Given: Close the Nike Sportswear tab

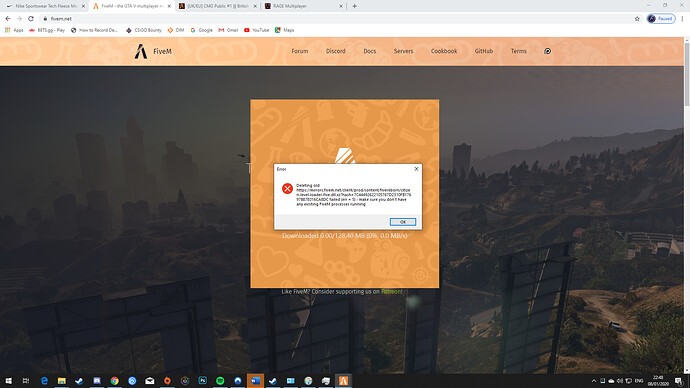Looking at the screenshot, I should (83, 6).
